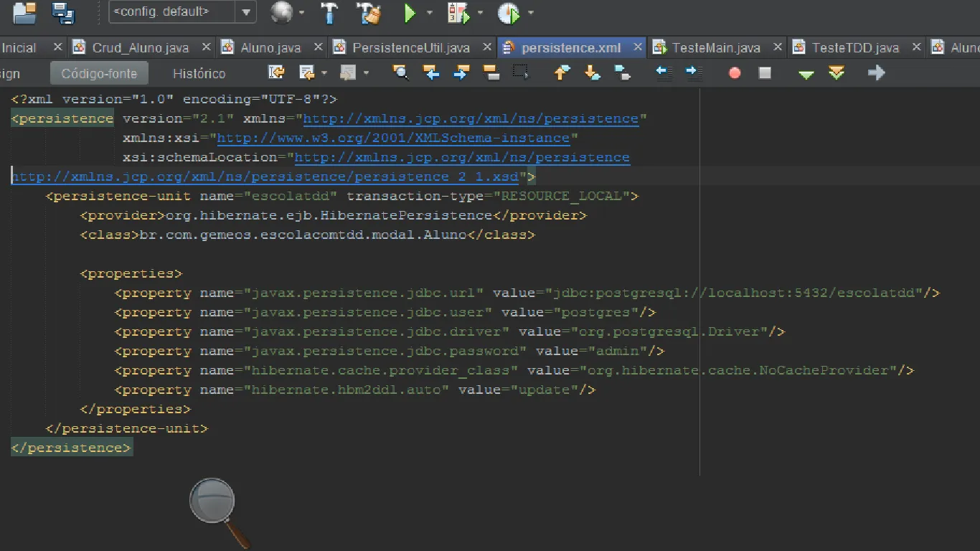The image size is (980, 551).
Task: Start macro recording with red circle
Action: click(735, 72)
